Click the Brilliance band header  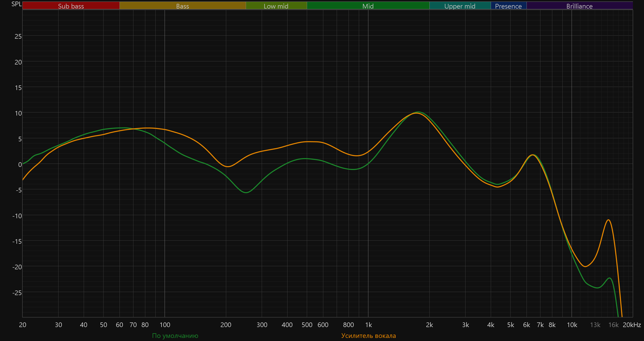click(579, 6)
